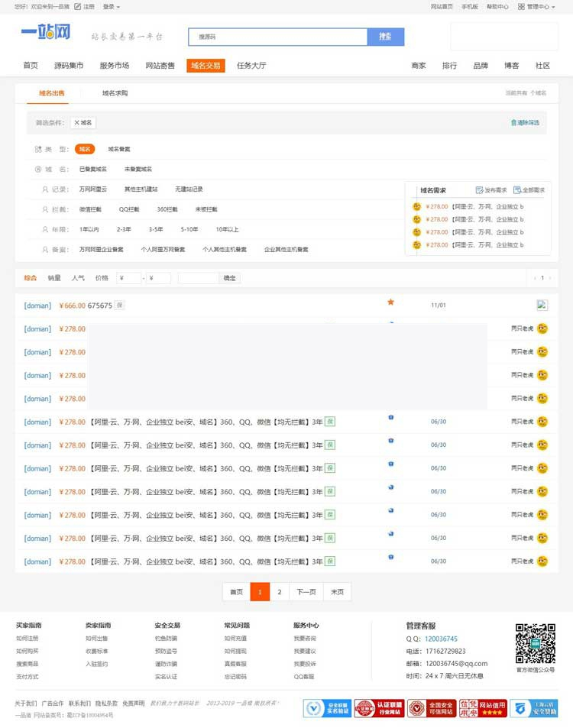Screen dimensions: 573x728
Task: Click the 搜源码 search input field
Action: 277,37
